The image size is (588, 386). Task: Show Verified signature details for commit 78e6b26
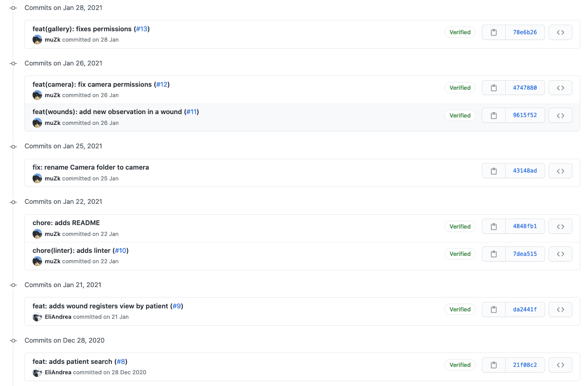point(460,33)
